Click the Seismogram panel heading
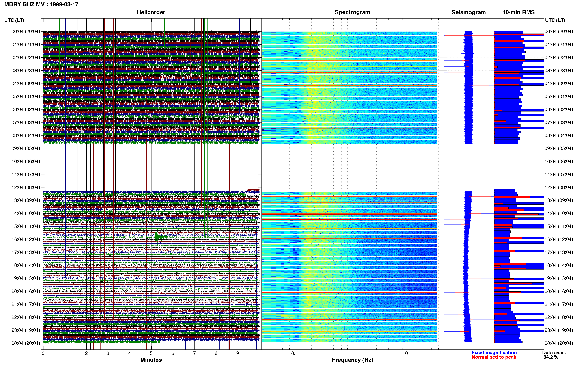The height and width of the screenshot is (368, 588). (x=468, y=12)
